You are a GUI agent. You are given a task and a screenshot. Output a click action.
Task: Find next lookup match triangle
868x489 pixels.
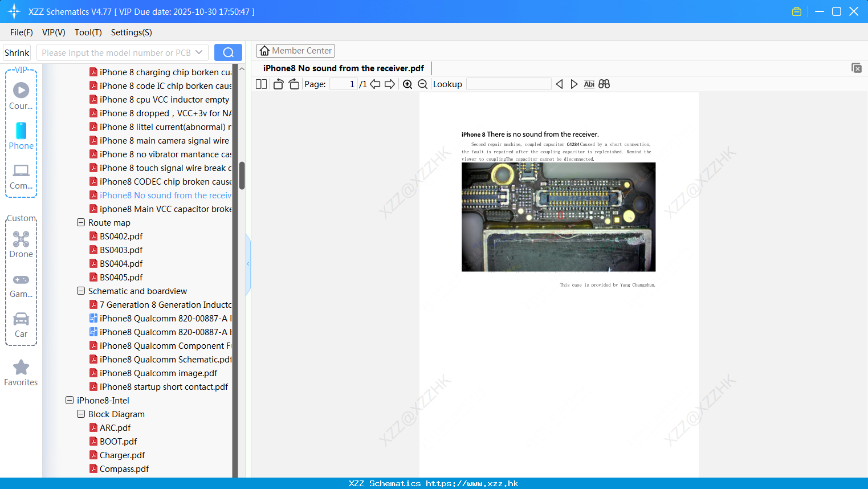coord(574,84)
